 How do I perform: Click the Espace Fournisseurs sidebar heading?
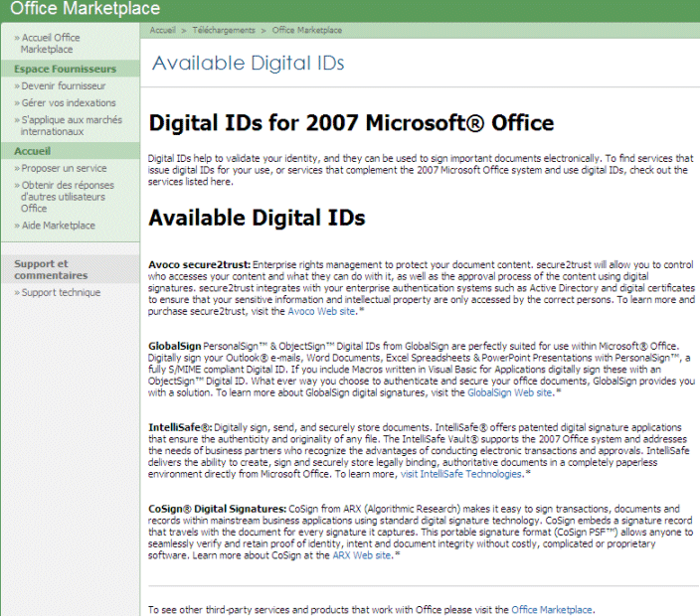coord(66,69)
